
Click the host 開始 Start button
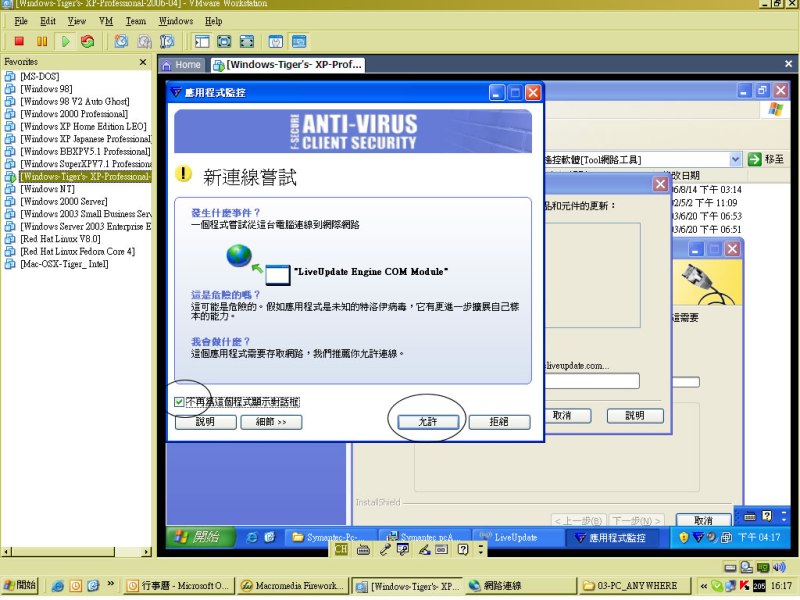click(x=20, y=585)
